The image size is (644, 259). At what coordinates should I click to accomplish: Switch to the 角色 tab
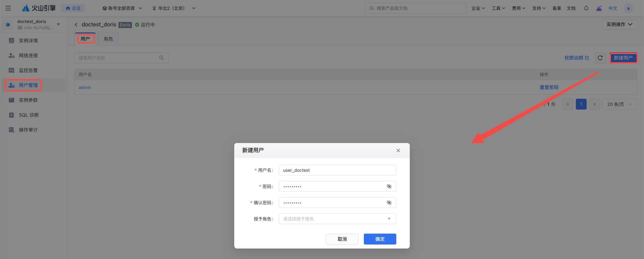tap(108, 39)
